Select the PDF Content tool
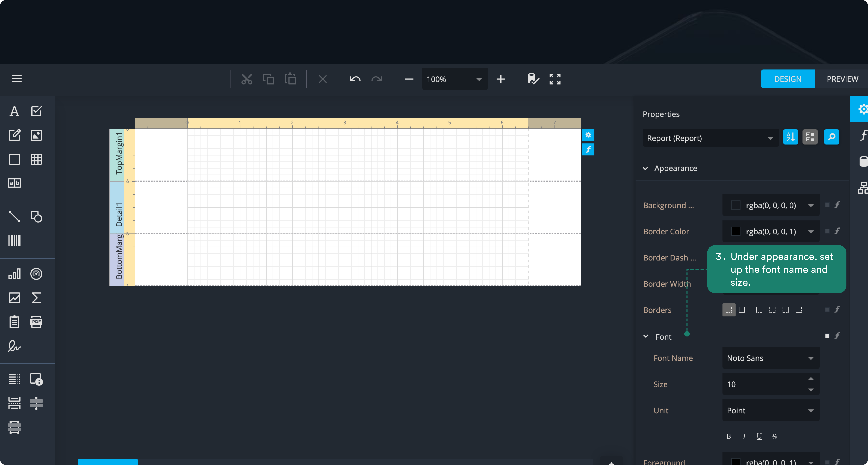 [x=36, y=322]
